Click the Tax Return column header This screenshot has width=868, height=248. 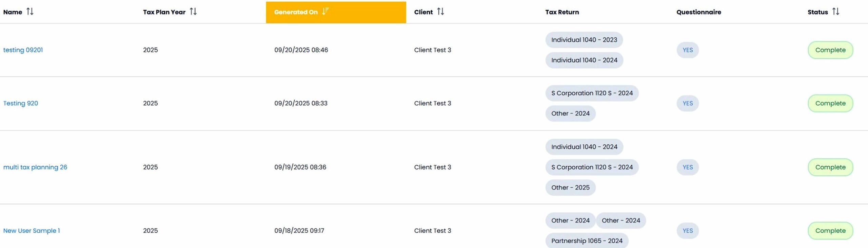point(562,12)
